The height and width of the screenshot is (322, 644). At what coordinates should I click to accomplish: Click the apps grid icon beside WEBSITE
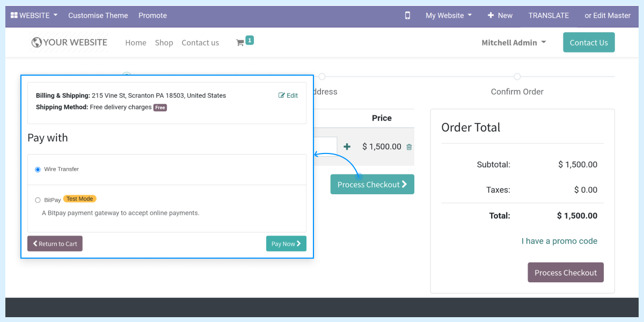point(15,15)
